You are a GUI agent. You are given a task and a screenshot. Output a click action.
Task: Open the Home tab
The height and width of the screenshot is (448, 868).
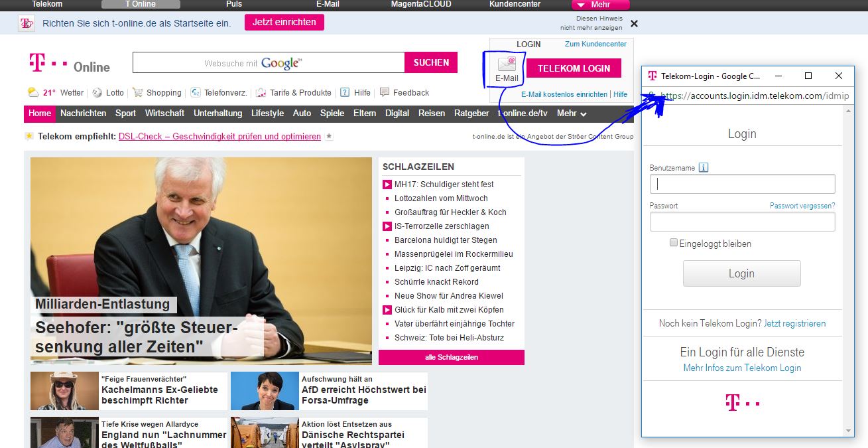(40, 113)
